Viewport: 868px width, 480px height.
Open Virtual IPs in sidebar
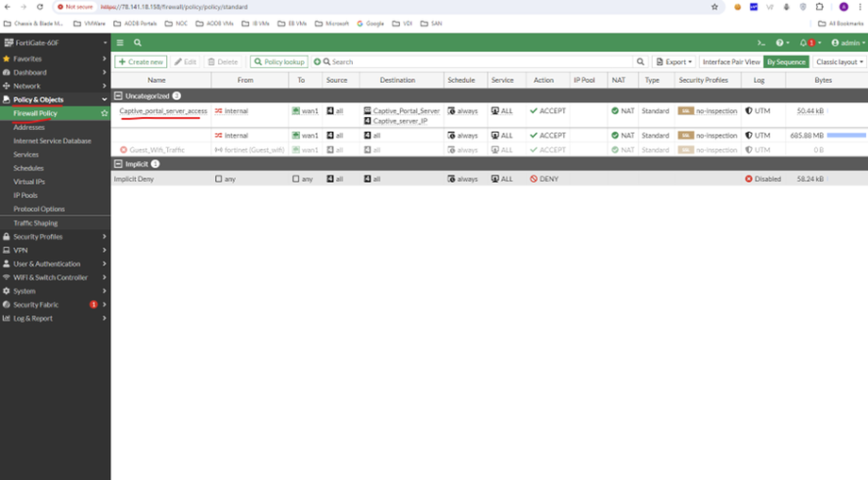tap(29, 181)
